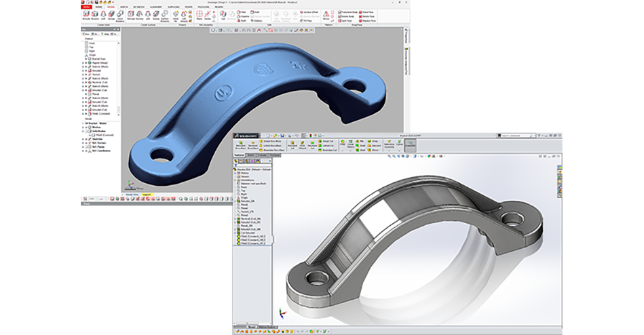The image size is (644, 335).
Task: Click the Support tab below the viewport
Action: pyautogui.click(x=146, y=195)
